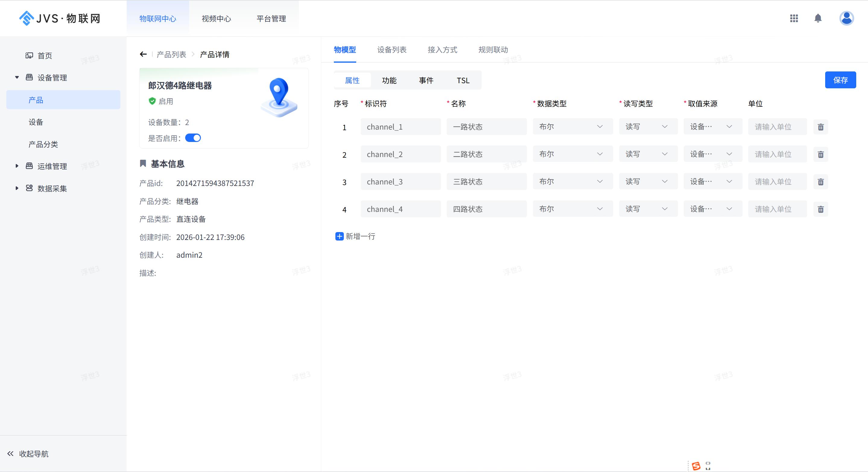Delete the channel_1 property row

coord(820,127)
